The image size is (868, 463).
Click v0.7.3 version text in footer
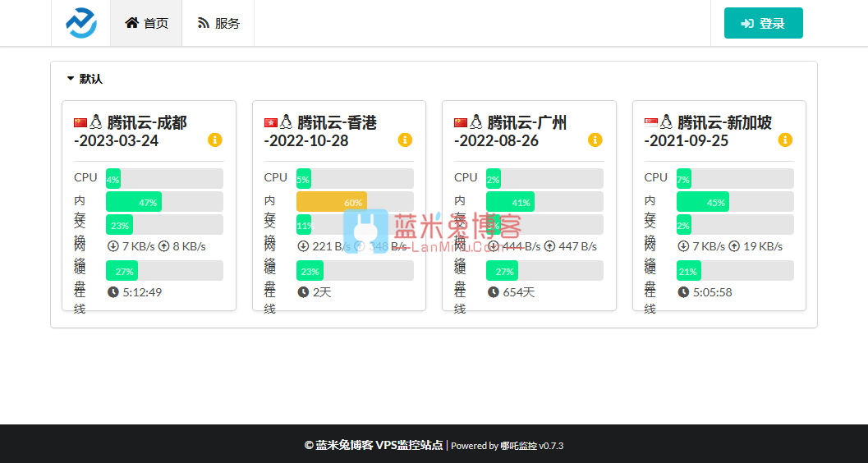551,446
